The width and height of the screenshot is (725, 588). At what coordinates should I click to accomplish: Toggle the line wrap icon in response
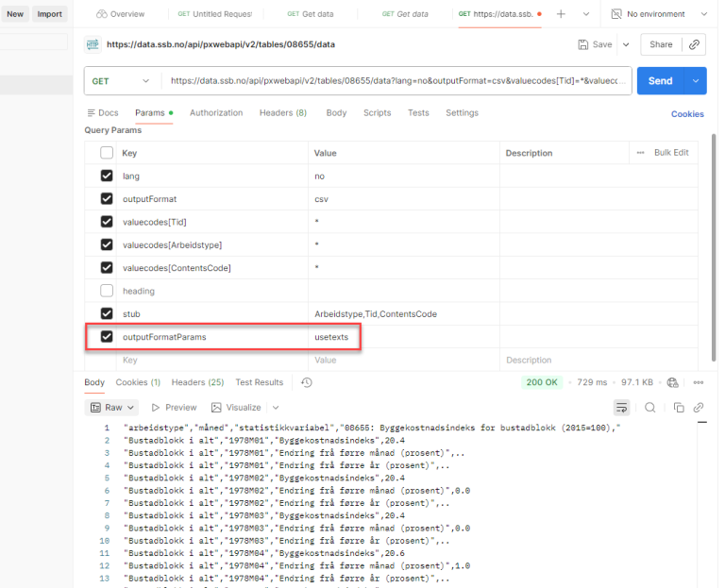tap(622, 408)
